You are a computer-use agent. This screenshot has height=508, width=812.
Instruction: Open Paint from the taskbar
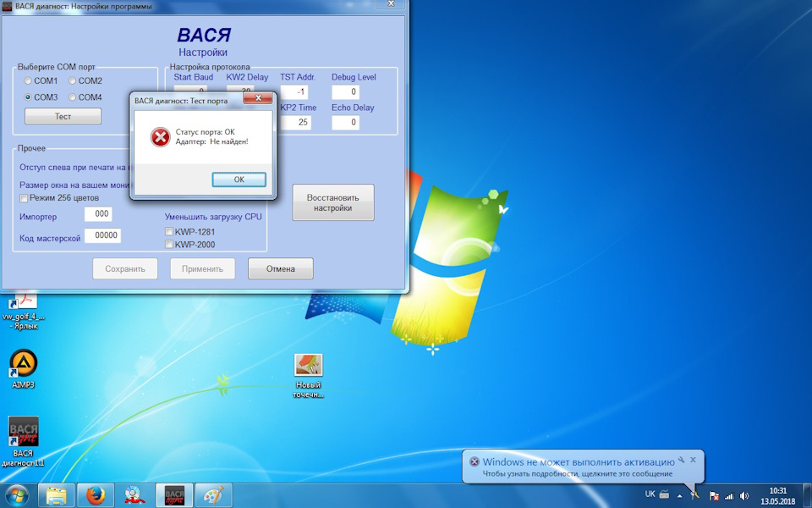click(x=213, y=496)
